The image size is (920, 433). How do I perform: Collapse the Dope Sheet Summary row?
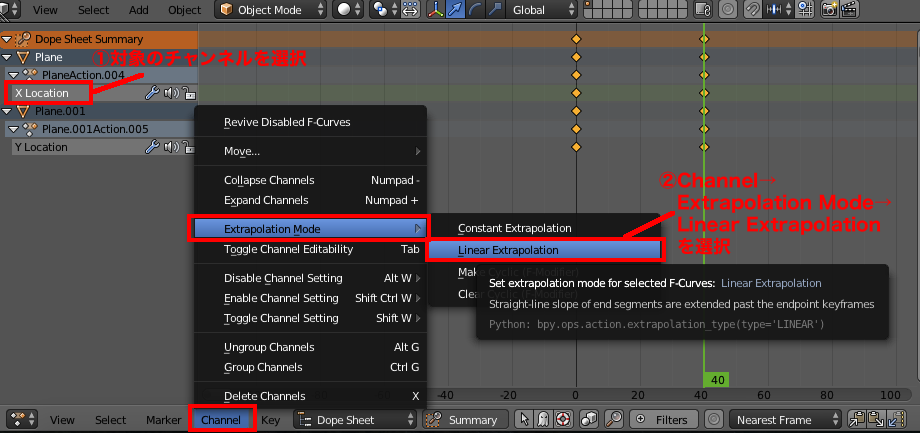point(6,39)
